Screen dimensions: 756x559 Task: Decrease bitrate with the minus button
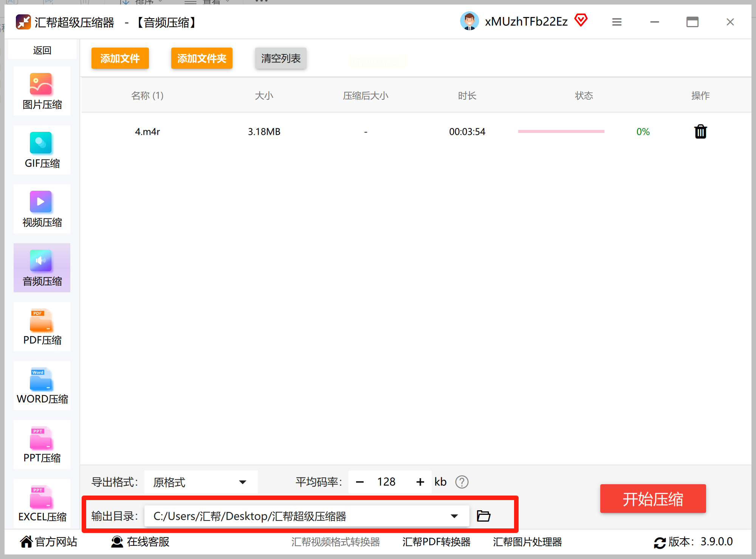pos(360,482)
